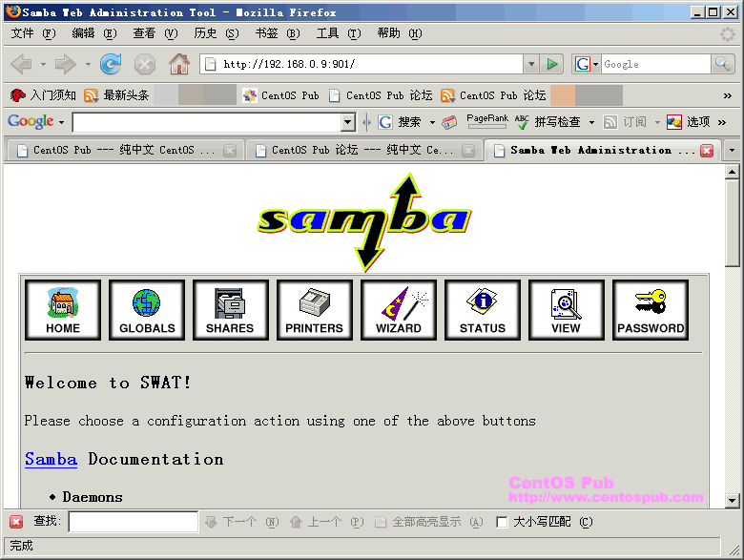Open the 编辑 (E) menu
The width and height of the screenshot is (744, 560).
coord(93,33)
